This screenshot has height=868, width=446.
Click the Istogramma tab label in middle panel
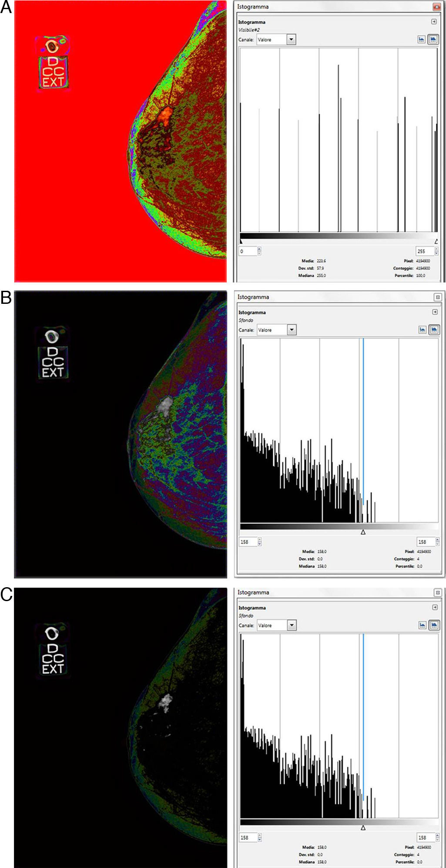coord(252,313)
